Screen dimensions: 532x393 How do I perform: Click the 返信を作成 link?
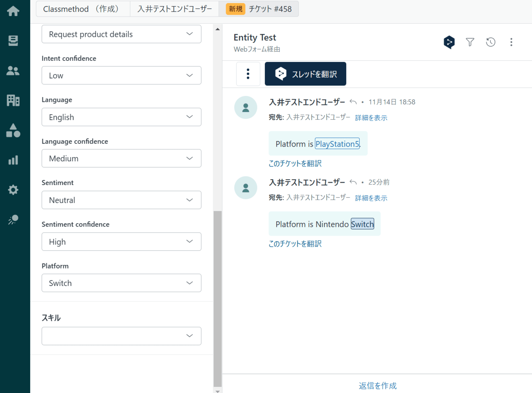[x=377, y=386]
